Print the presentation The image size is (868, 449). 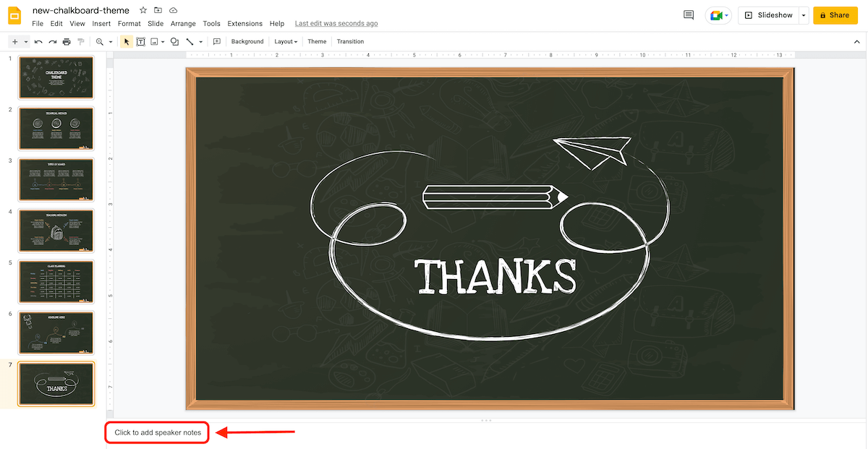tap(67, 42)
